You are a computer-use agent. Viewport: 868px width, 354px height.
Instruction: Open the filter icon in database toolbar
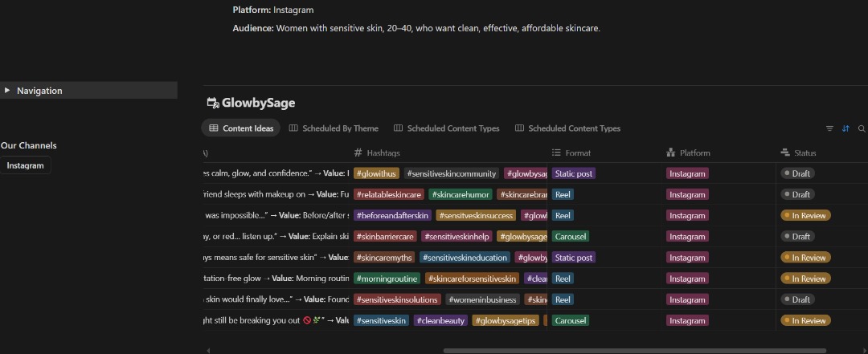(x=829, y=128)
